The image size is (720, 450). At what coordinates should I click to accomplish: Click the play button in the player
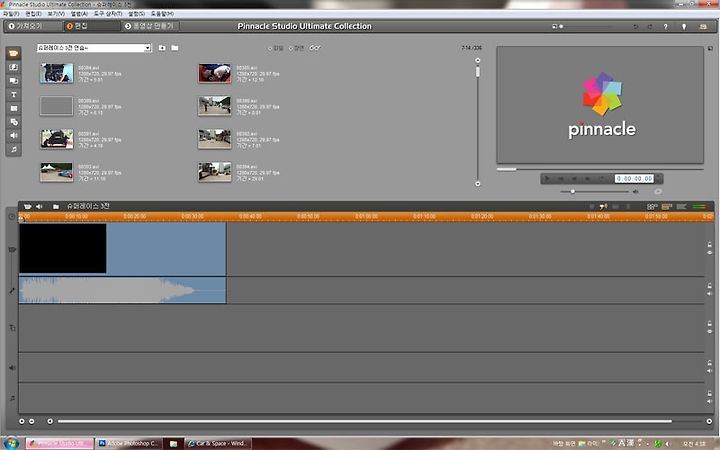tap(547, 178)
